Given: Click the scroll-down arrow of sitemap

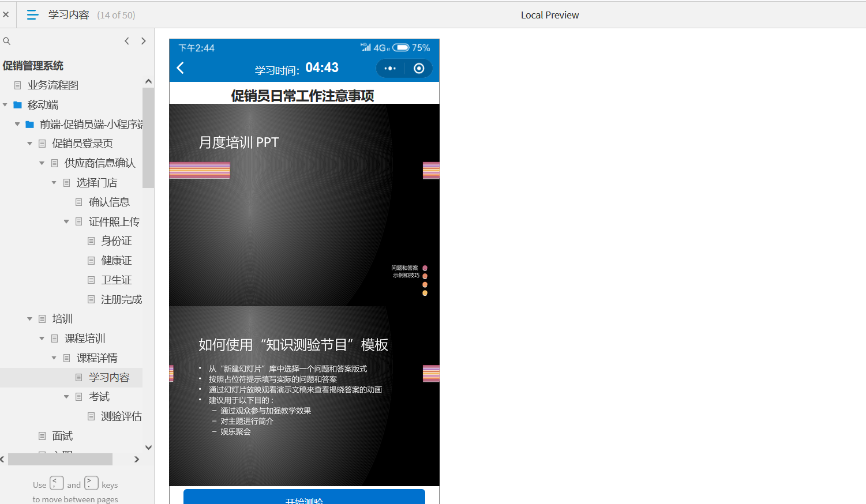Looking at the screenshot, I should point(148,447).
